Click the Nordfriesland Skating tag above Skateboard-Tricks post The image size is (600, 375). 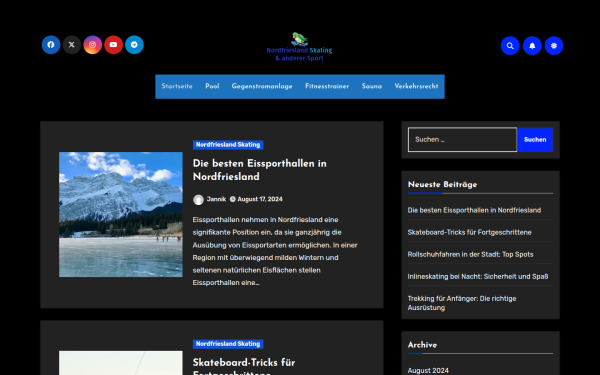(x=228, y=344)
